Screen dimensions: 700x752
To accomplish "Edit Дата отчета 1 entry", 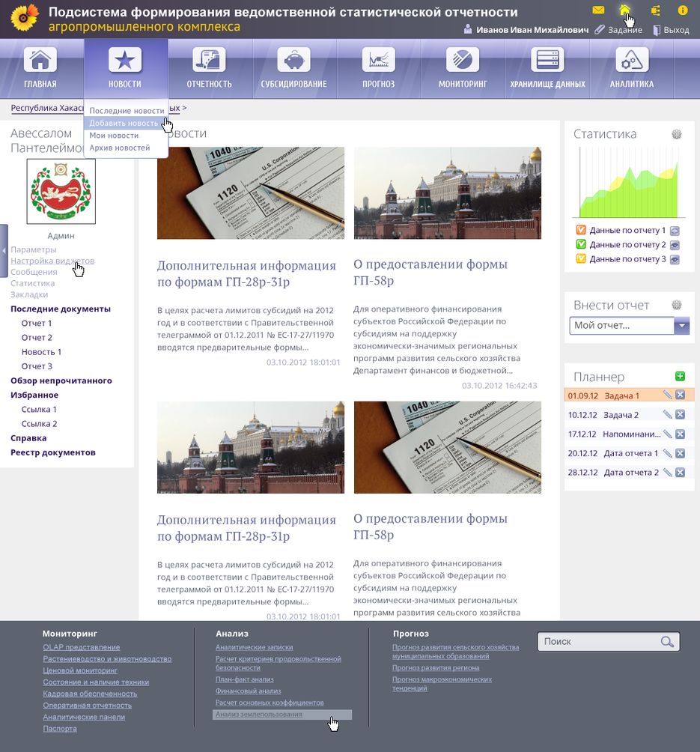I will (667, 453).
